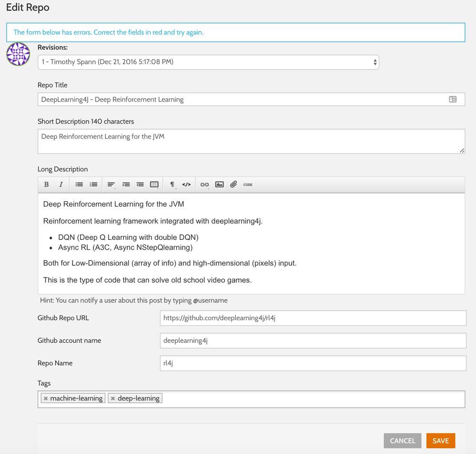Toggle italic formatting in the editor
Viewport: 476px width, 454px height.
click(61, 185)
